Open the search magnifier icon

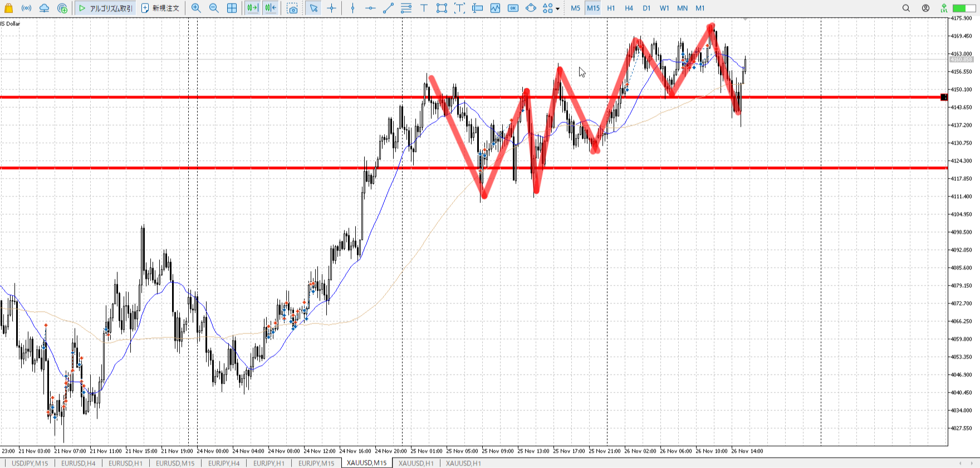pos(906,8)
